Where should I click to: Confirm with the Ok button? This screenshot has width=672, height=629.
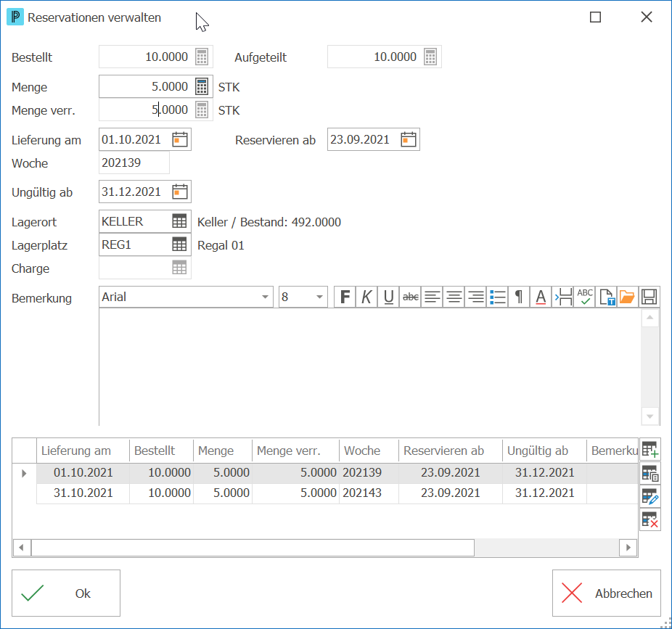66,593
